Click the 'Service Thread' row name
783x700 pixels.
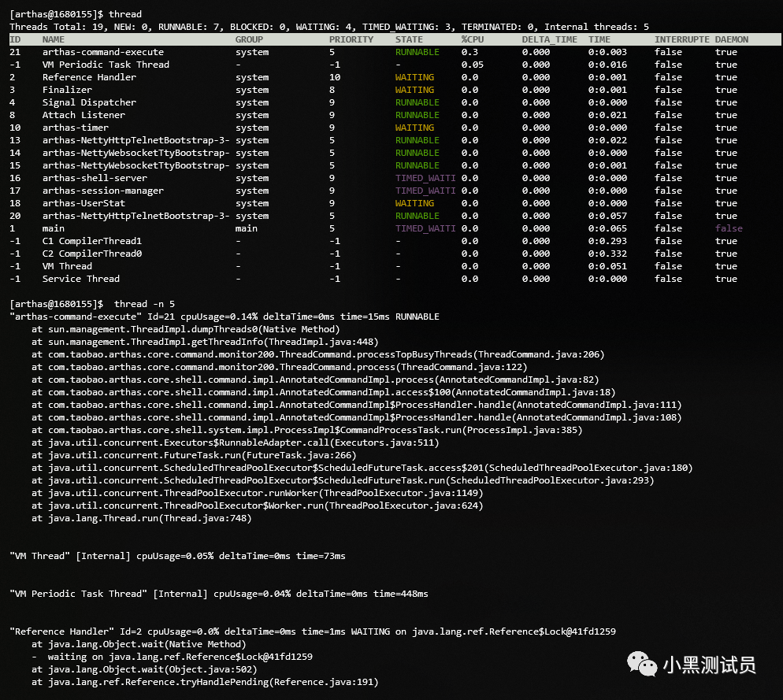coord(81,279)
